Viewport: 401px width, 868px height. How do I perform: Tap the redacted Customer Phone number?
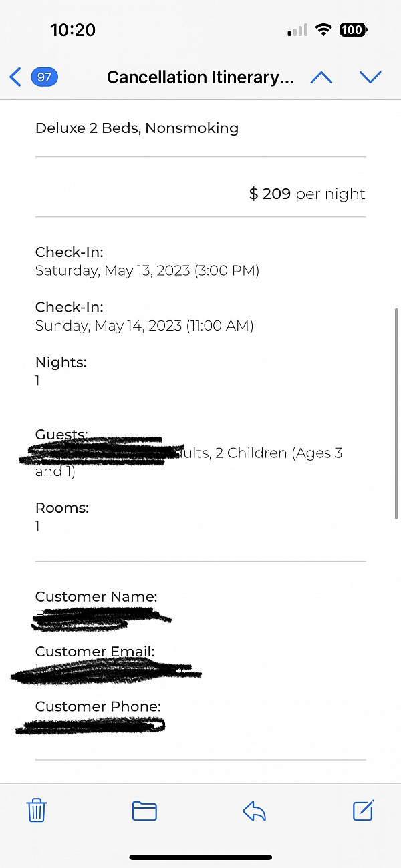[x=90, y=725]
